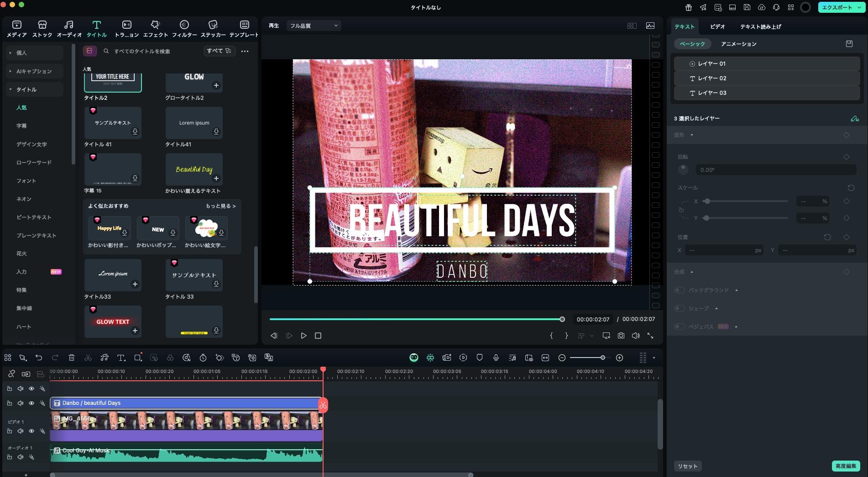Adjust the timeline zoom slider
Image resolution: width=868 pixels, height=477 pixels.
click(x=602, y=358)
